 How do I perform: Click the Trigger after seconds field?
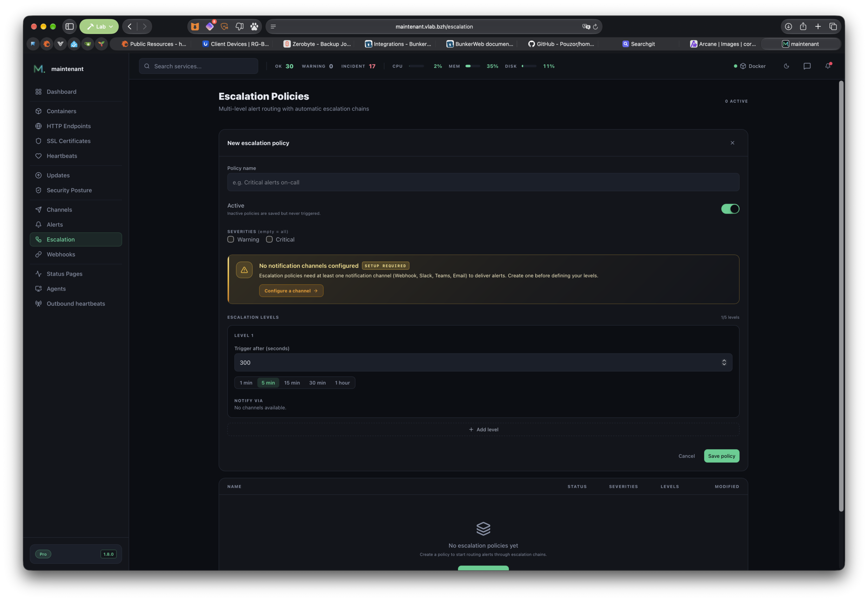click(x=483, y=363)
